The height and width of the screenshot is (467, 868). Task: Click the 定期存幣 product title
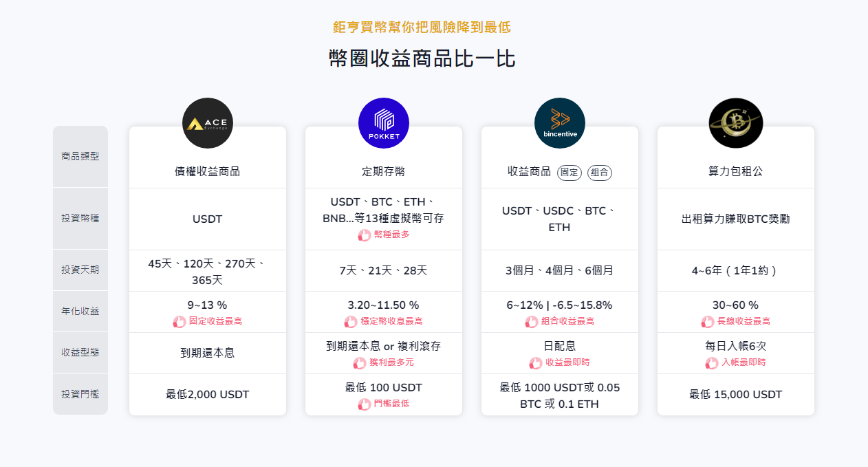point(383,171)
